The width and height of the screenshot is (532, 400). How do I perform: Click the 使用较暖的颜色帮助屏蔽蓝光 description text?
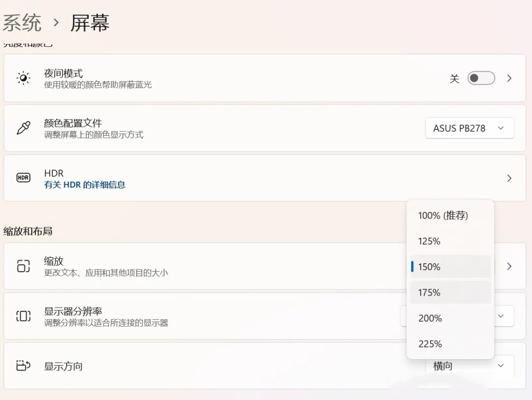coord(98,85)
